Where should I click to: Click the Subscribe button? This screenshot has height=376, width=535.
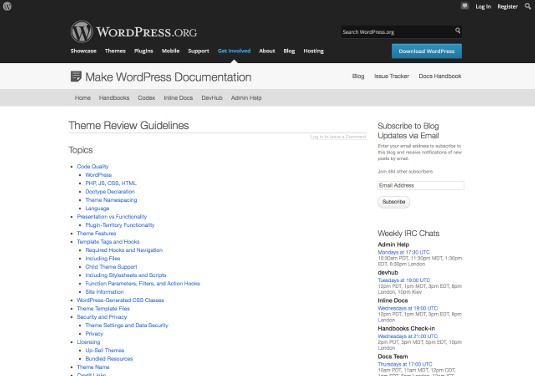point(393,202)
